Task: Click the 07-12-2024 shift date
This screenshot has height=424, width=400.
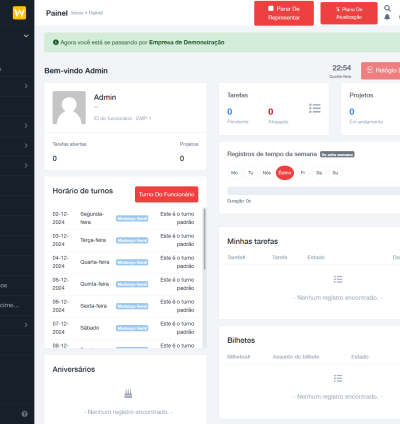Action: [61, 328]
